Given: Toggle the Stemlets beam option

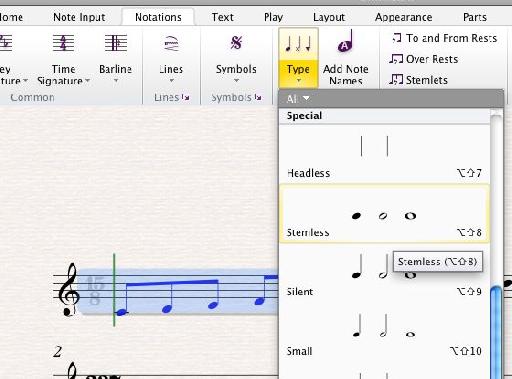Looking at the screenshot, I should 419,80.
